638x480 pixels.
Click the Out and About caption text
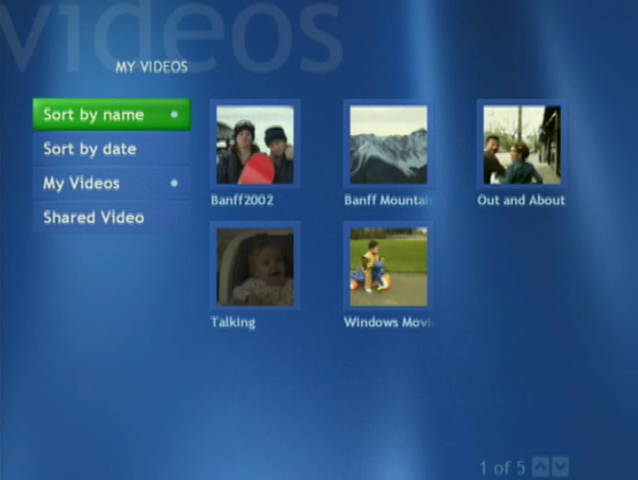[x=521, y=200]
